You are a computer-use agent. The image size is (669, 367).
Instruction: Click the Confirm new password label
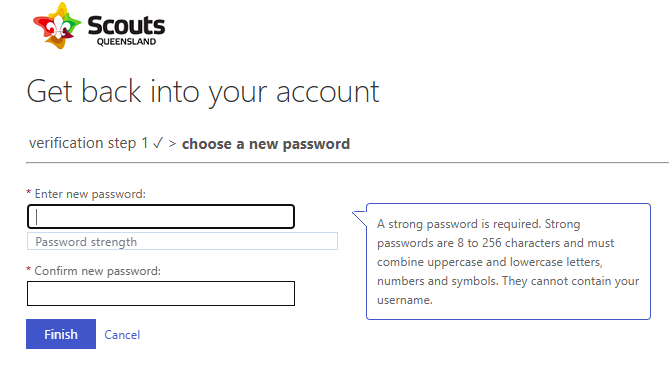tap(98, 271)
